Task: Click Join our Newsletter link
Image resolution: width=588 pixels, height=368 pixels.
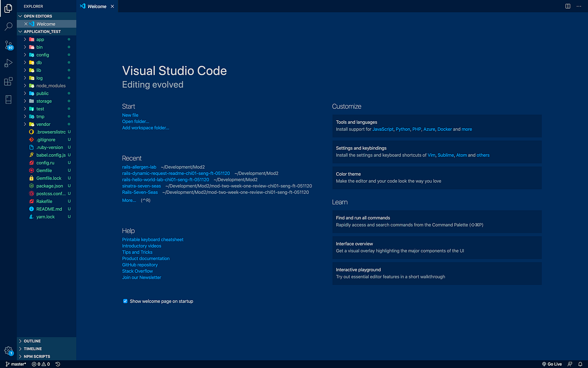Action: 142,278
